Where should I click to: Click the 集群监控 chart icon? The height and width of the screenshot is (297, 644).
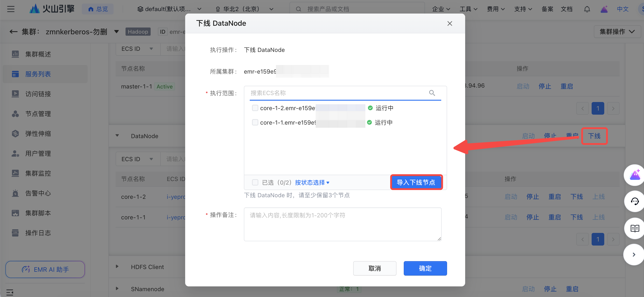[15, 173]
